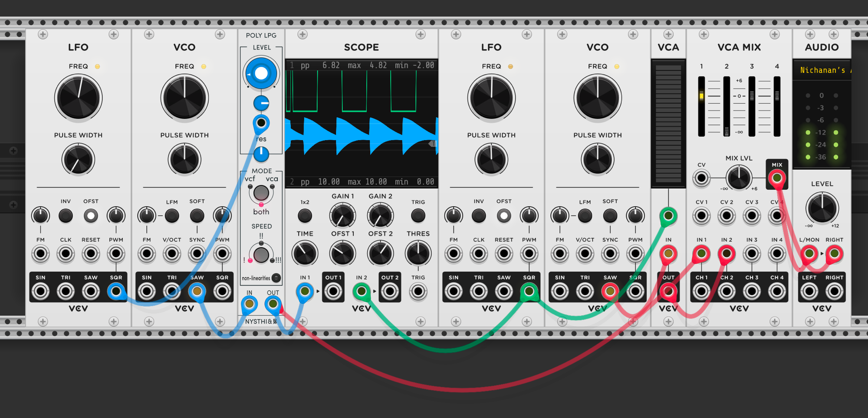Click the OFST 1 knob on the SCOPE

point(342,253)
